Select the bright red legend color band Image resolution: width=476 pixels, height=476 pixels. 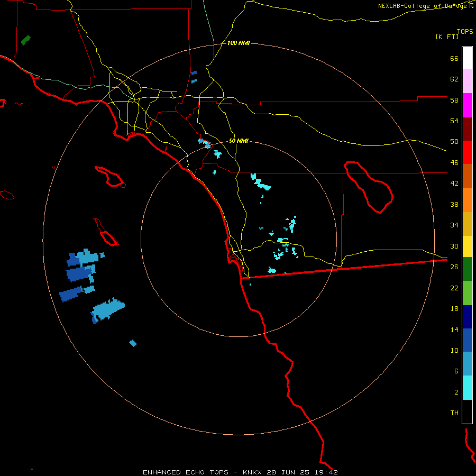pos(467,152)
